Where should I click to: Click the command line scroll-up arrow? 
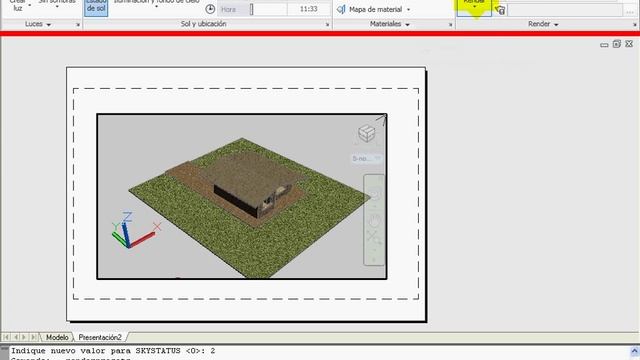(634, 351)
